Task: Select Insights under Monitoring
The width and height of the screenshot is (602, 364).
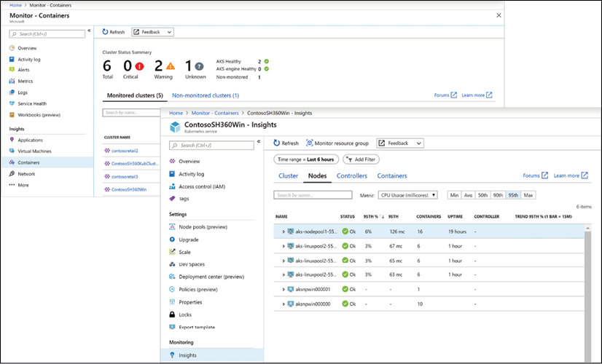Action: [212, 355]
